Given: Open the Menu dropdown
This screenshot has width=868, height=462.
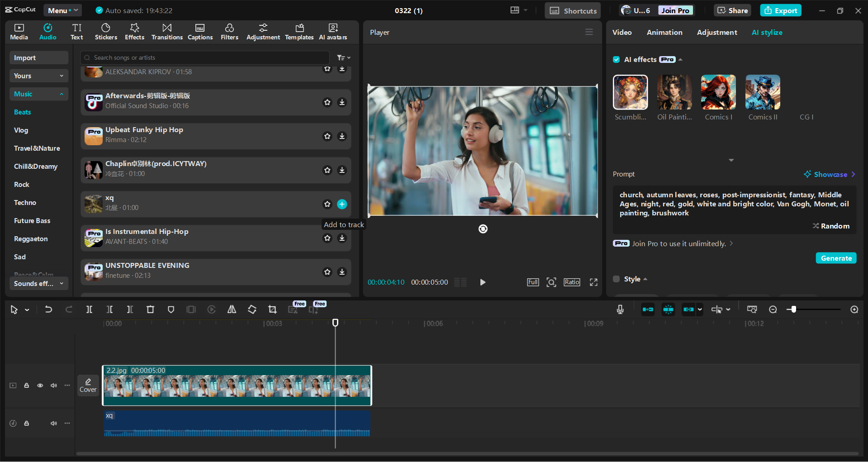Looking at the screenshot, I should [62, 10].
